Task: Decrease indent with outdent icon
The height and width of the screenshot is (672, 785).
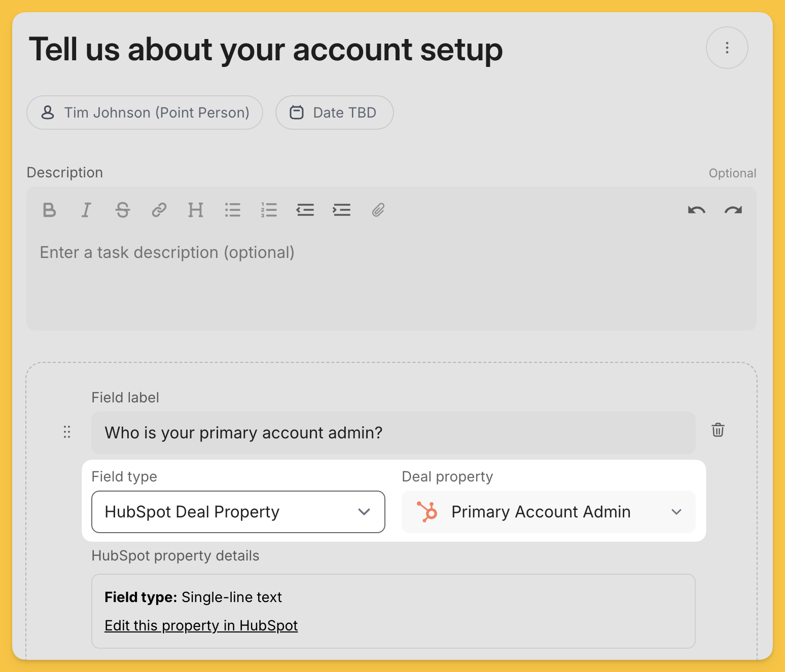Action: point(305,210)
